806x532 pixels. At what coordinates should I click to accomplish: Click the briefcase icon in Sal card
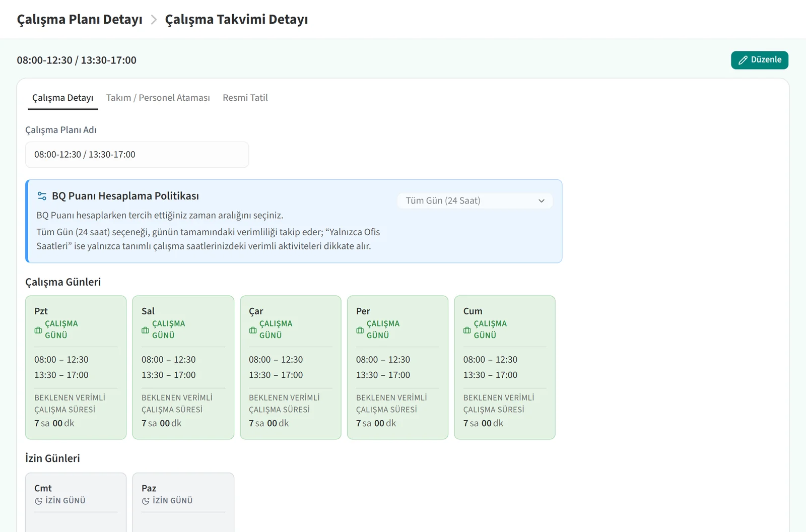pos(145,330)
